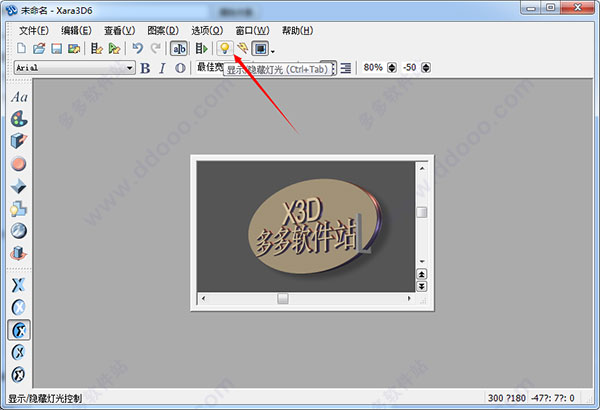The height and width of the screenshot is (410, 600).
Task: Toggle outline text style button
Action: click(180, 68)
